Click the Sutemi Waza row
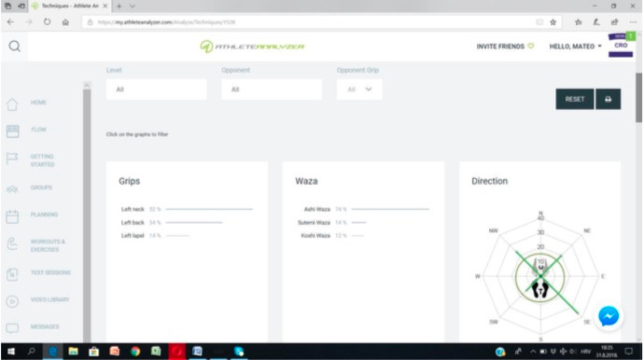The image size is (644, 360). [x=331, y=222]
